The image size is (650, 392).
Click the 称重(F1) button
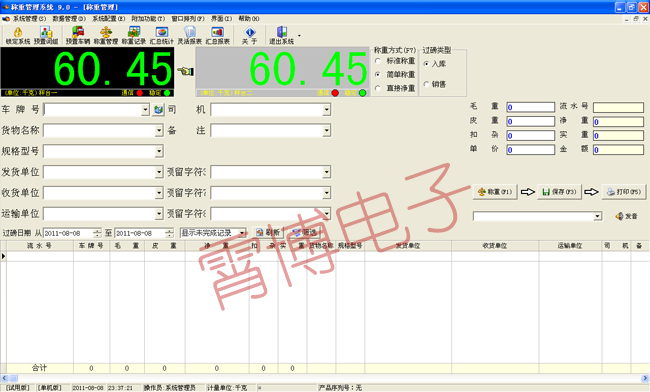tap(495, 192)
